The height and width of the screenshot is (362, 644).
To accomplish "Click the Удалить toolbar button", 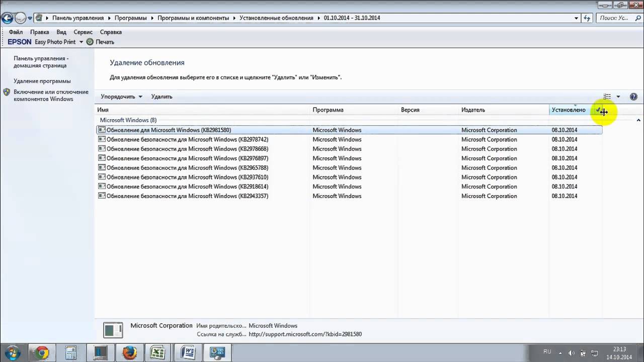I will (162, 97).
